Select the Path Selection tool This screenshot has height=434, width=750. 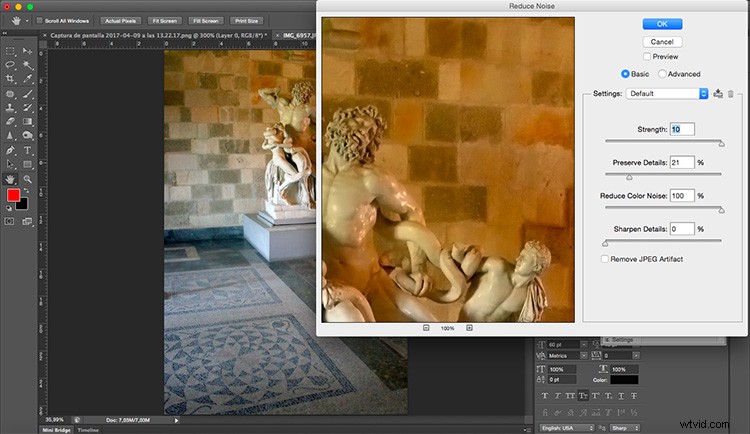(10, 165)
